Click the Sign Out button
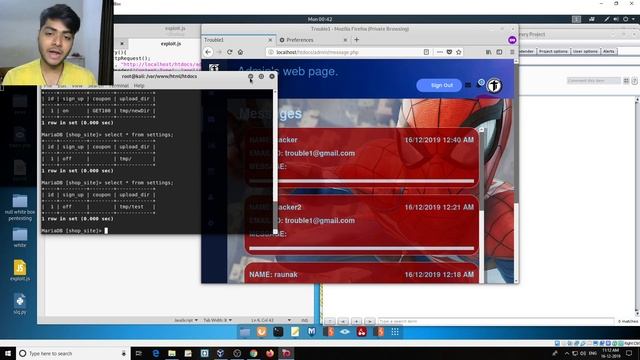Screen dimensions: 640x360 [x=439, y=85]
